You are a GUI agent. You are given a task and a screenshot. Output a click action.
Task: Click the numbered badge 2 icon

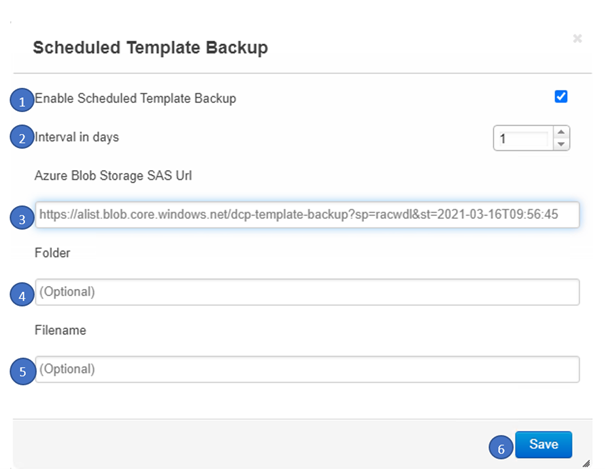pyautogui.click(x=22, y=137)
